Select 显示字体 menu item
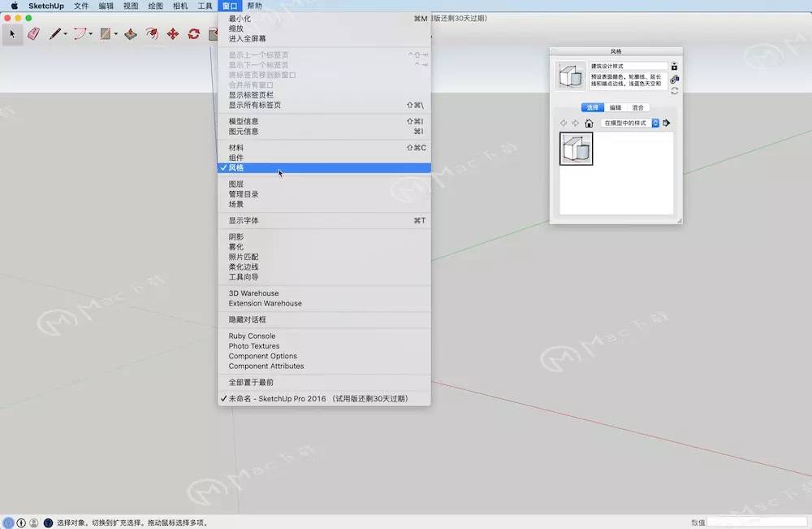 pyautogui.click(x=324, y=220)
